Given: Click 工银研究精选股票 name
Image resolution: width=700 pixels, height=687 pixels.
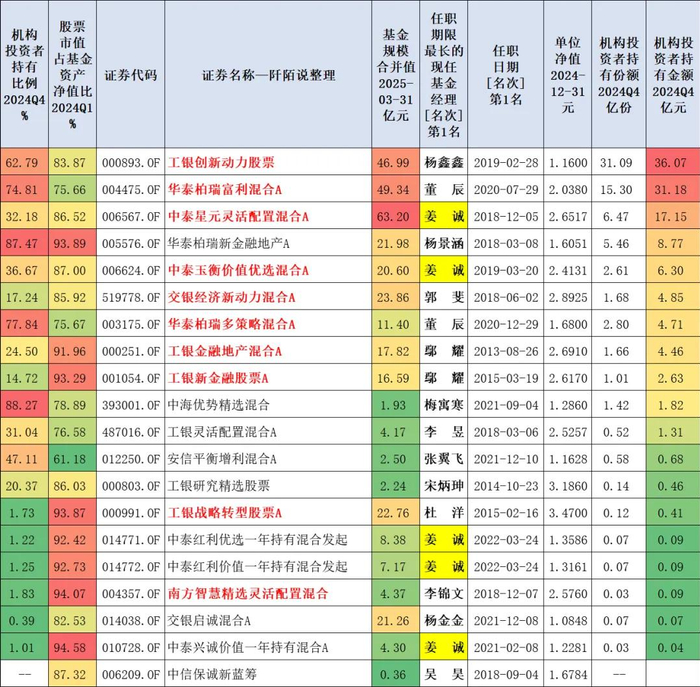Looking at the screenshot, I should click(x=218, y=486).
